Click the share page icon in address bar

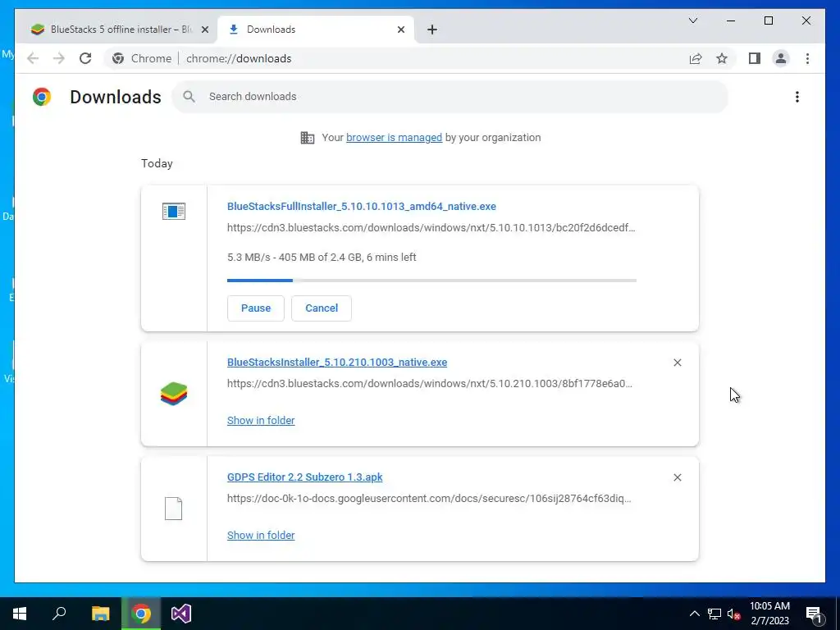coord(696,58)
